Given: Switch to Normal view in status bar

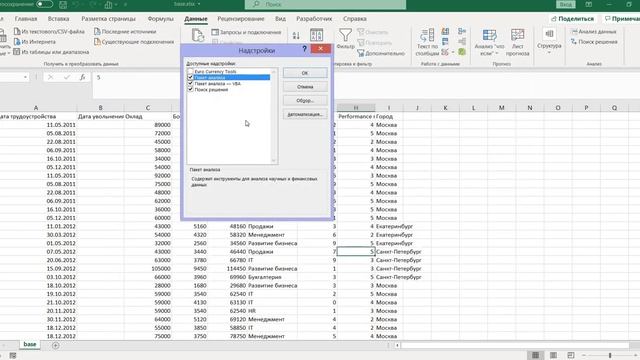Looking at the screenshot, I should click(x=536, y=356).
